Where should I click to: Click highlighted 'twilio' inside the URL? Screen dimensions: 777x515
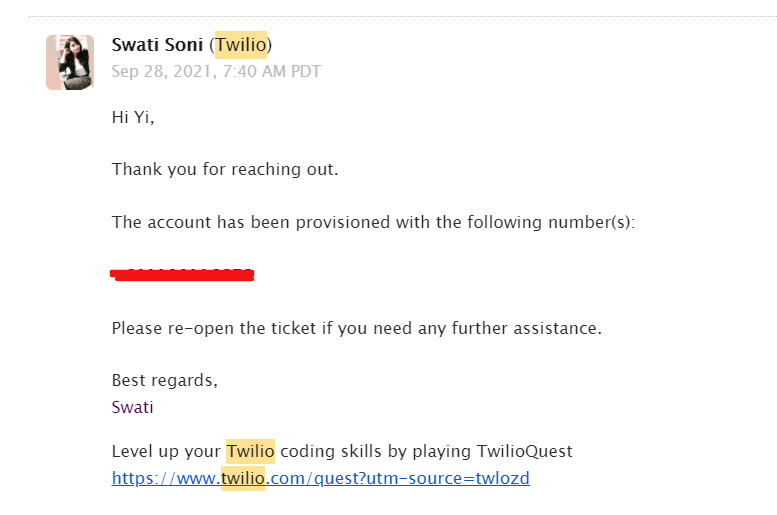click(x=243, y=478)
